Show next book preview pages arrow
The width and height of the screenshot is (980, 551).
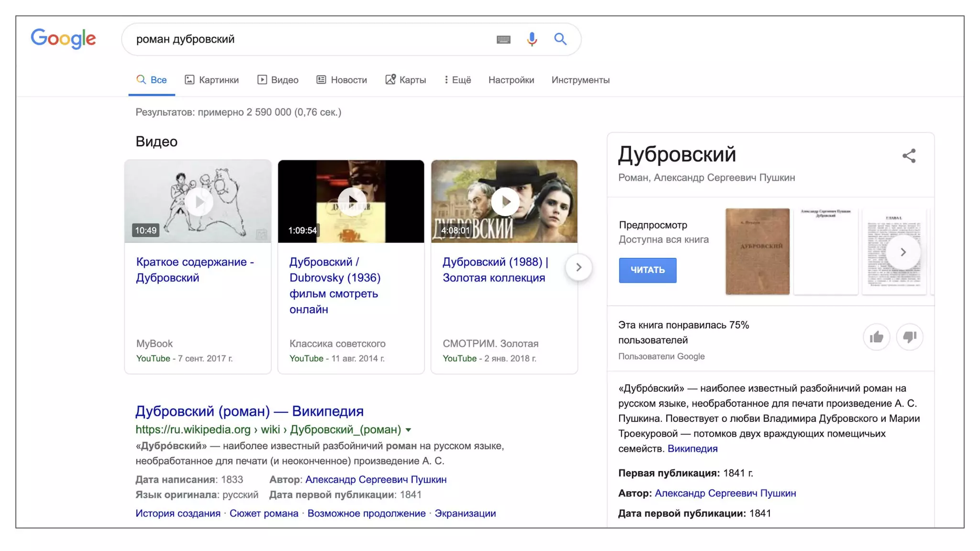tap(902, 252)
